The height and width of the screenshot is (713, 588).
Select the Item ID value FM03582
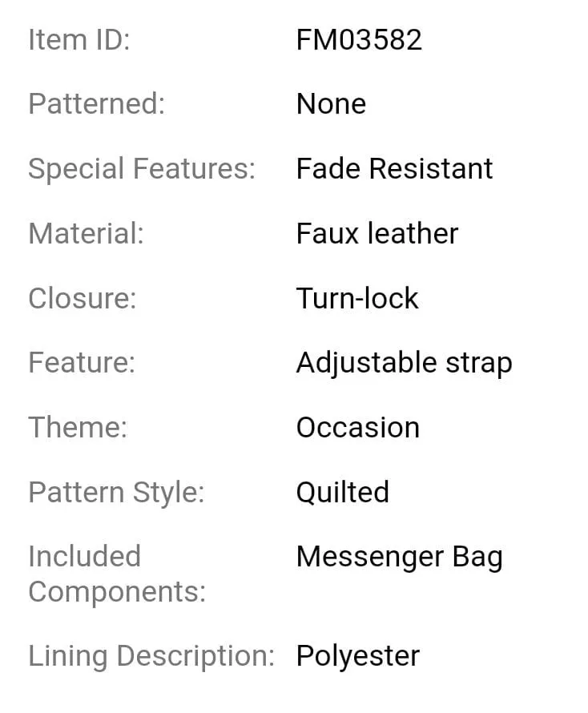(x=359, y=39)
